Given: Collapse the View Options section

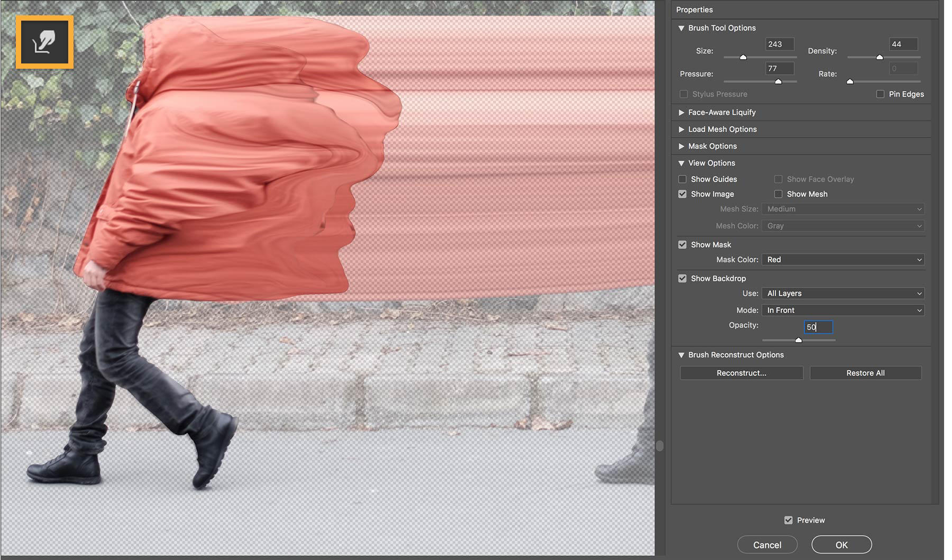Looking at the screenshot, I should coord(682,163).
